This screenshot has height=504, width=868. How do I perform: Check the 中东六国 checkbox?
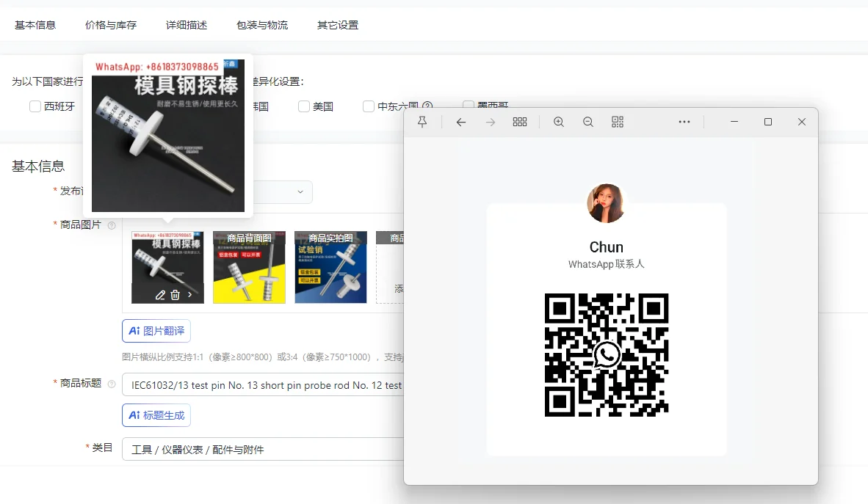(x=369, y=106)
